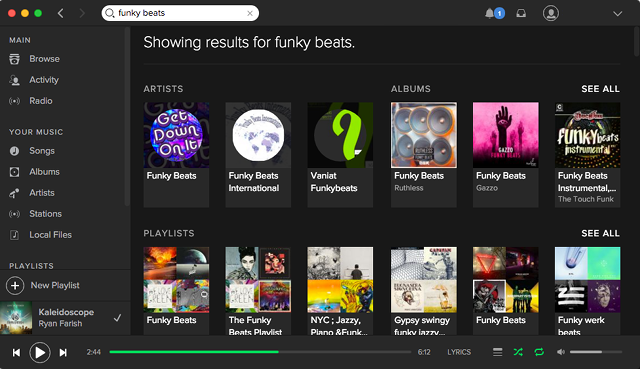This screenshot has height=369, width=640.
Task: Click the Kaleidoscope track title
Action: tap(66, 312)
